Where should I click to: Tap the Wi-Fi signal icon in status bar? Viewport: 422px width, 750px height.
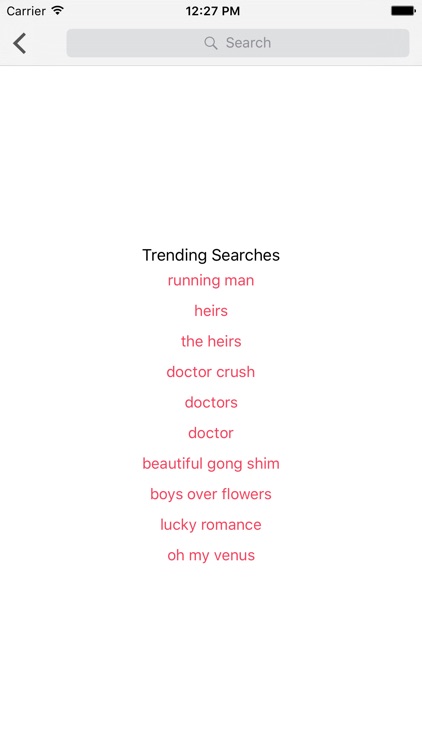coord(58,10)
